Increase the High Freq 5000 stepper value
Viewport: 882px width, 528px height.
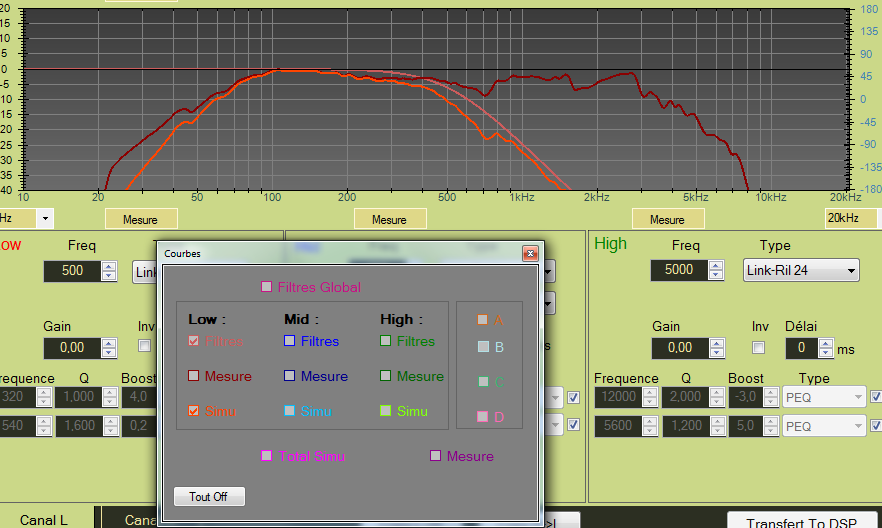click(x=716, y=265)
